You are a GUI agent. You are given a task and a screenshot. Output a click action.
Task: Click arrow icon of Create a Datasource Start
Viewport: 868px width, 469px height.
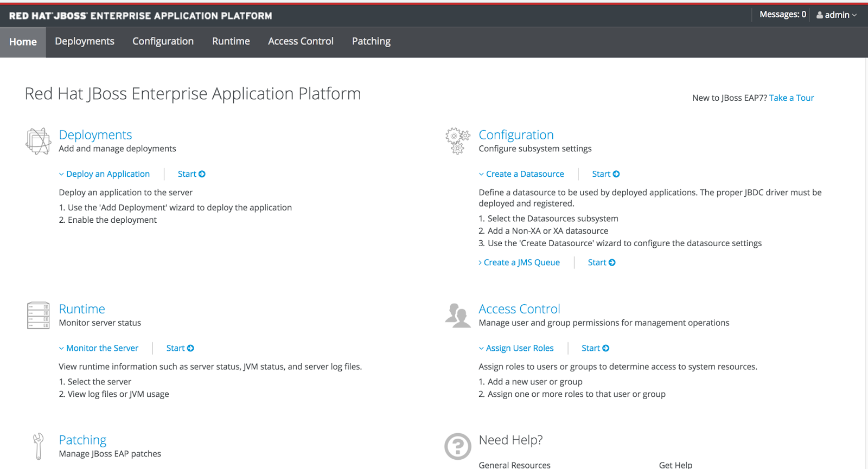pyautogui.click(x=616, y=174)
